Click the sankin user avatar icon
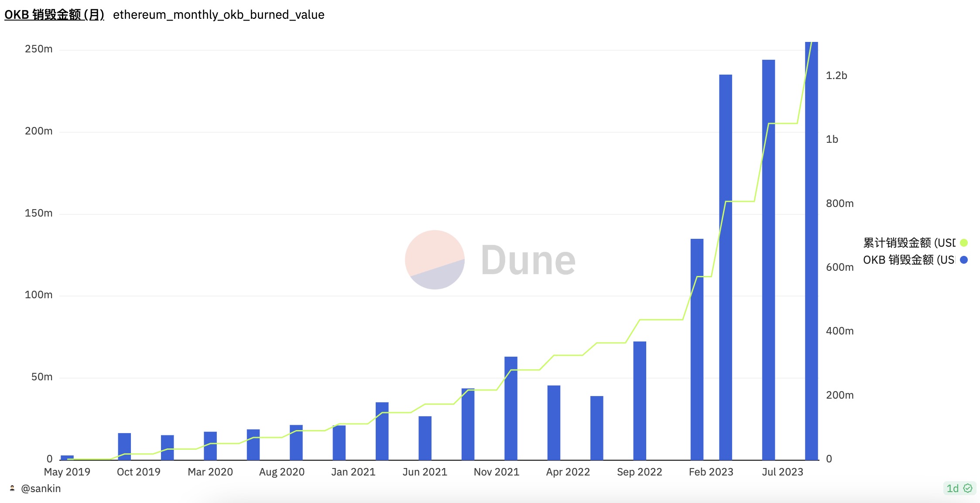The image size is (980, 503). click(x=12, y=488)
